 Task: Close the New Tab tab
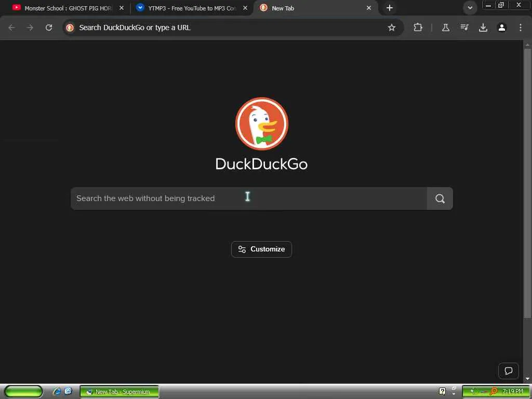pos(369,8)
